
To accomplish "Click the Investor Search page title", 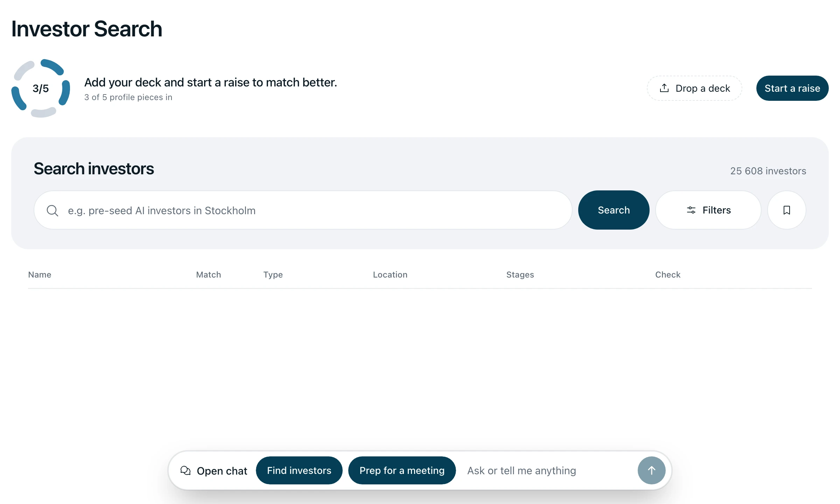I will (86, 29).
